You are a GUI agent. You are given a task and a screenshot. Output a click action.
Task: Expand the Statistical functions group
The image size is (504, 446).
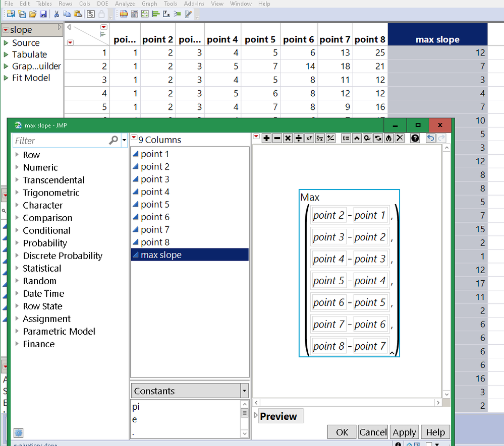click(x=41, y=268)
